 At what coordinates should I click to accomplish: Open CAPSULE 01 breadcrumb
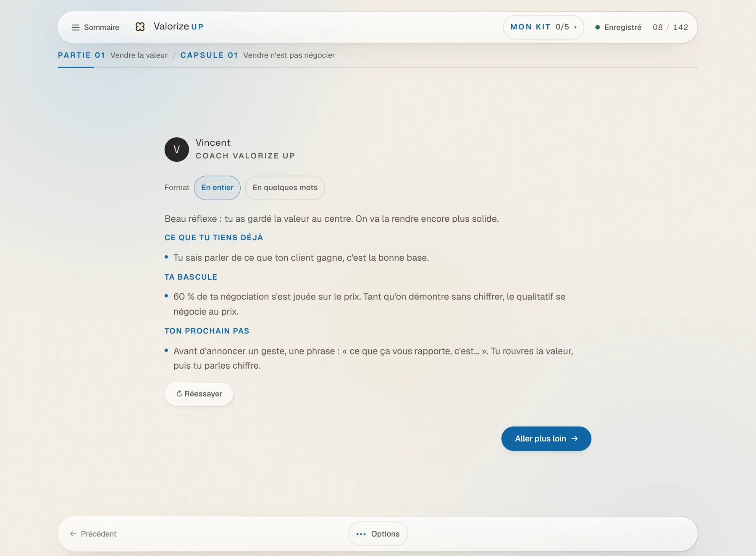point(209,55)
